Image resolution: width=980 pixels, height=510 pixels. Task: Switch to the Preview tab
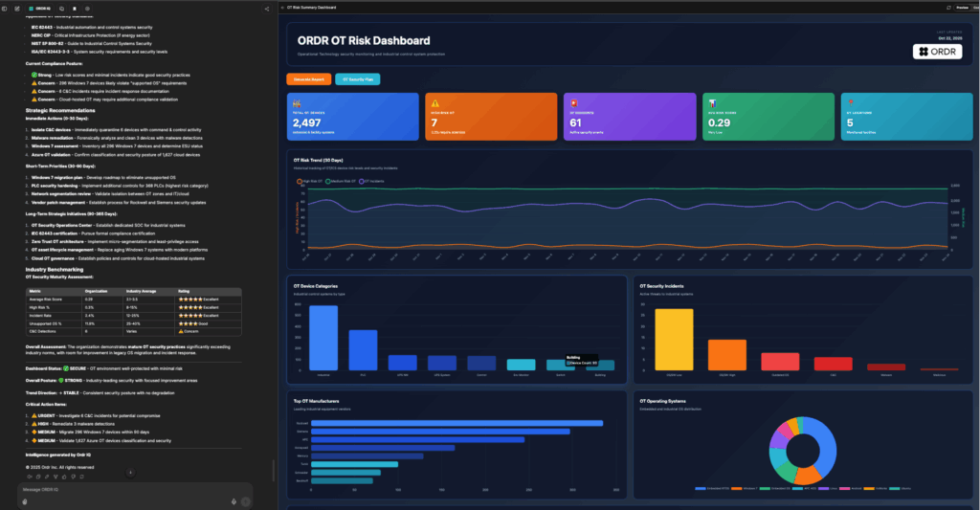click(962, 7)
